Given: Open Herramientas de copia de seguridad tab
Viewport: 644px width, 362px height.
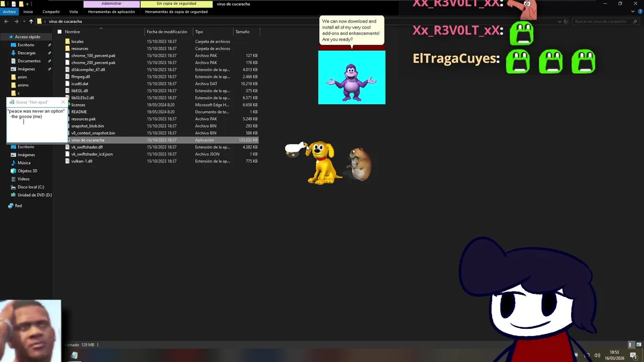Looking at the screenshot, I should click(x=176, y=12).
